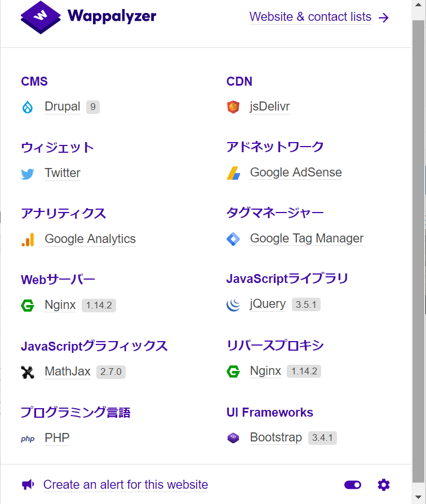Click the jsDelivr shield icon
This screenshot has height=504, width=426.
pos(233,107)
